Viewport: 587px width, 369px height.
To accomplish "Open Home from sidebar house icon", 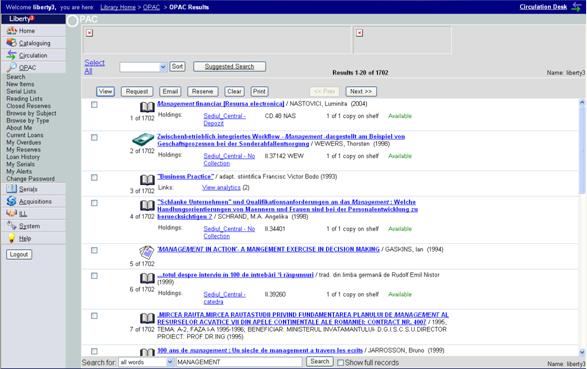I will coord(12,31).
